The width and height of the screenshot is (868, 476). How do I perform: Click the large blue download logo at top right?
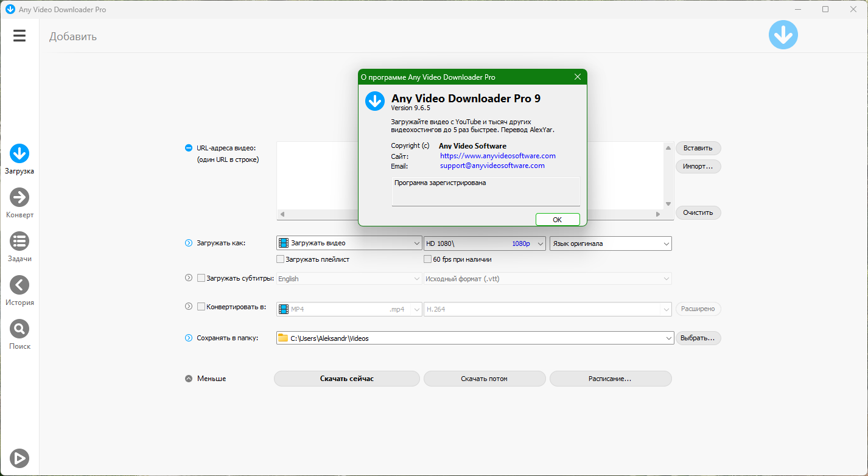pyautogui.click(x=783, y=35)
